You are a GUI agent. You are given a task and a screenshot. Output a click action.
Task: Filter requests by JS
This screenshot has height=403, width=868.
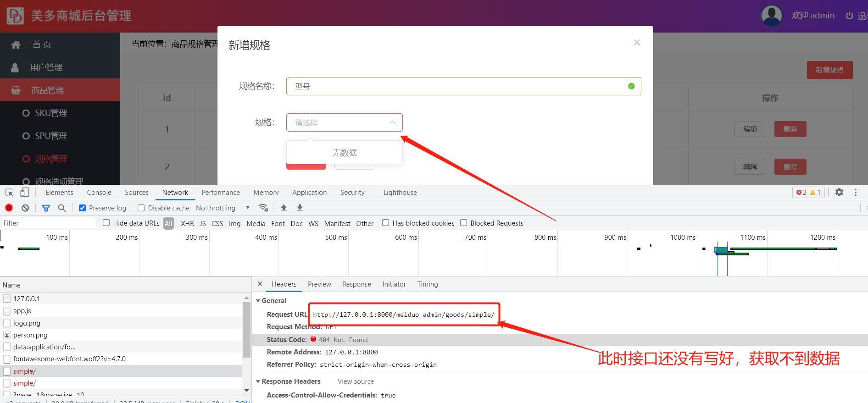[203, 223]
